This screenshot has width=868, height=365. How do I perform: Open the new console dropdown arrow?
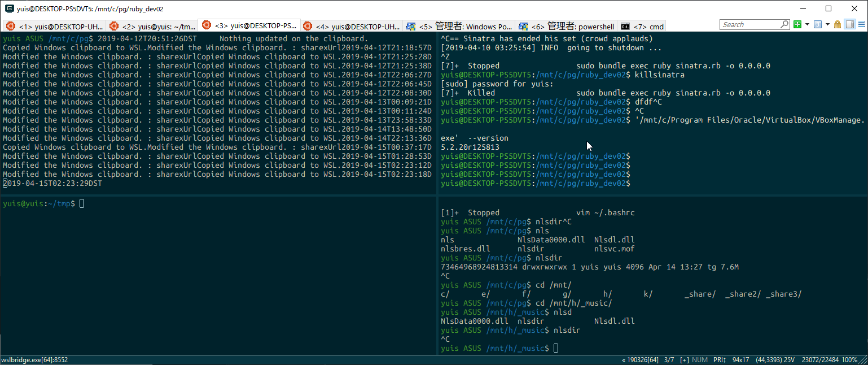pos(807,25)
